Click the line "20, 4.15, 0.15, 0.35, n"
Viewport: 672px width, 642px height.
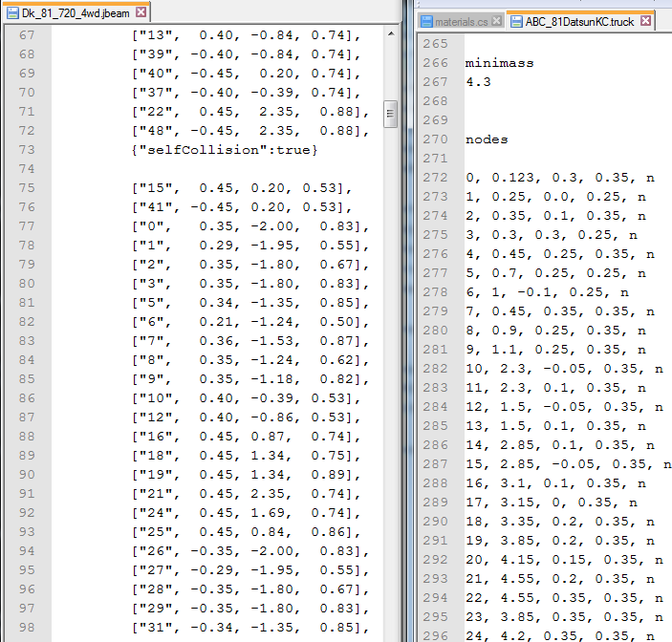click(x=564, y=559)
